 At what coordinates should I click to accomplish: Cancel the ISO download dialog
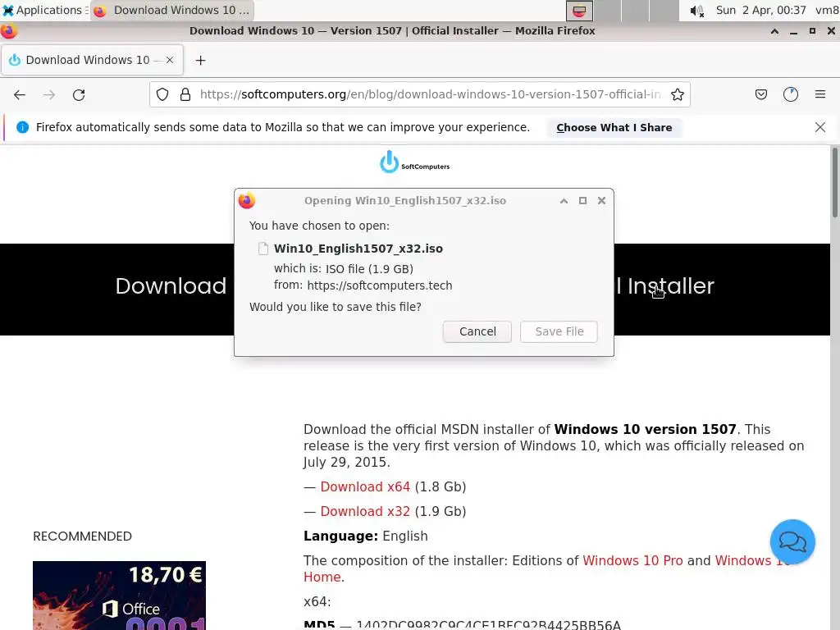[x=477, y=331]
